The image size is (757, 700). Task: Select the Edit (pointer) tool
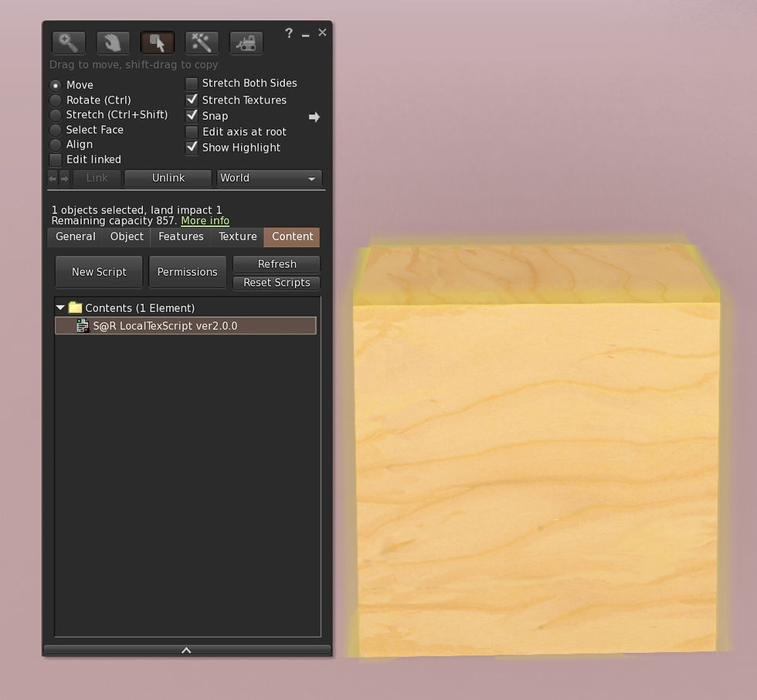(158, 43)
